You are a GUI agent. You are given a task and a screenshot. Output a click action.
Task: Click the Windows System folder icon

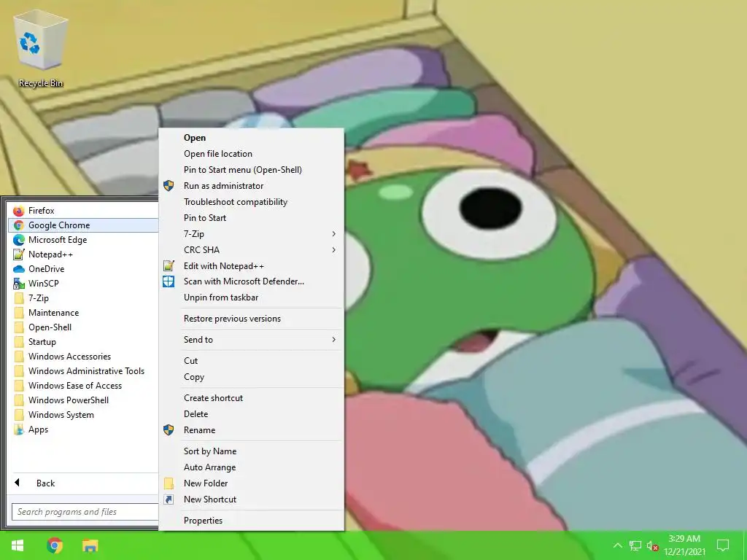pyautogui.click(x=18, y=415)
